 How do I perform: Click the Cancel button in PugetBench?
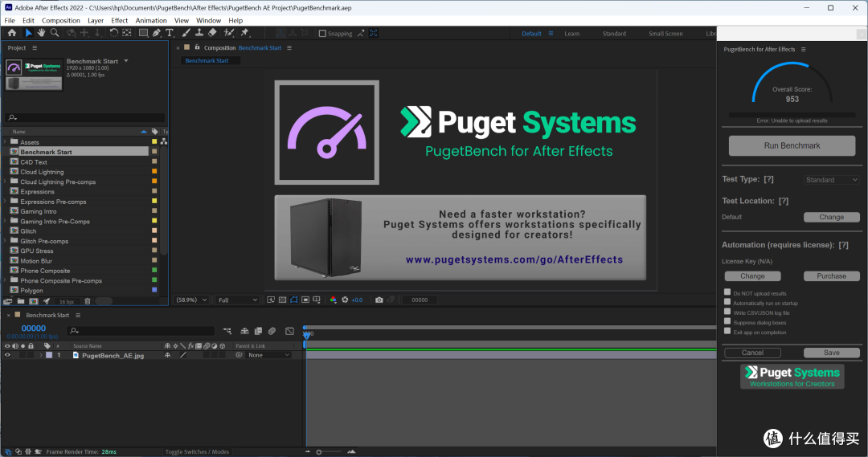pyautogui.click(x=752, y=353)
